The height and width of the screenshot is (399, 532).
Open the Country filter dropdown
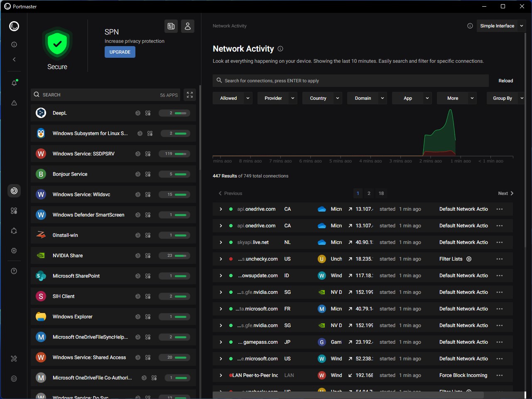(x=322, y=98)
